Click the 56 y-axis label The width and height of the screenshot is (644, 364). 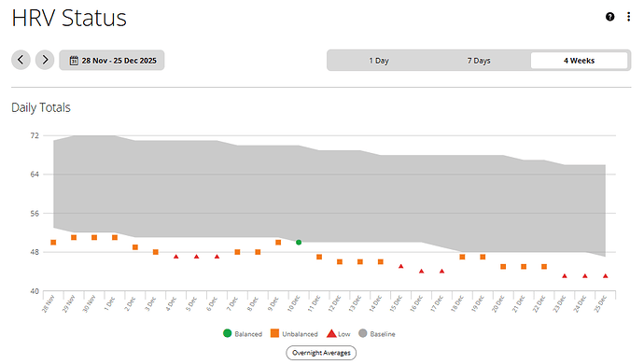click(35, 213)
